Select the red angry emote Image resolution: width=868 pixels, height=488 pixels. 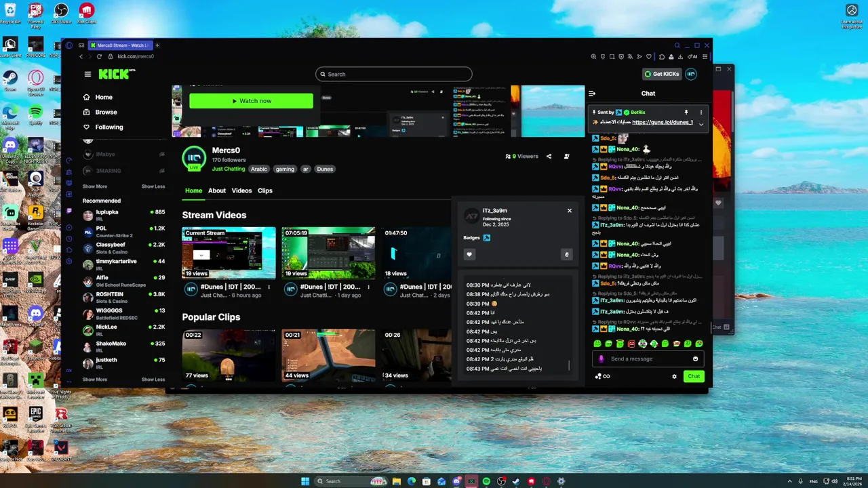coord(631,344)
